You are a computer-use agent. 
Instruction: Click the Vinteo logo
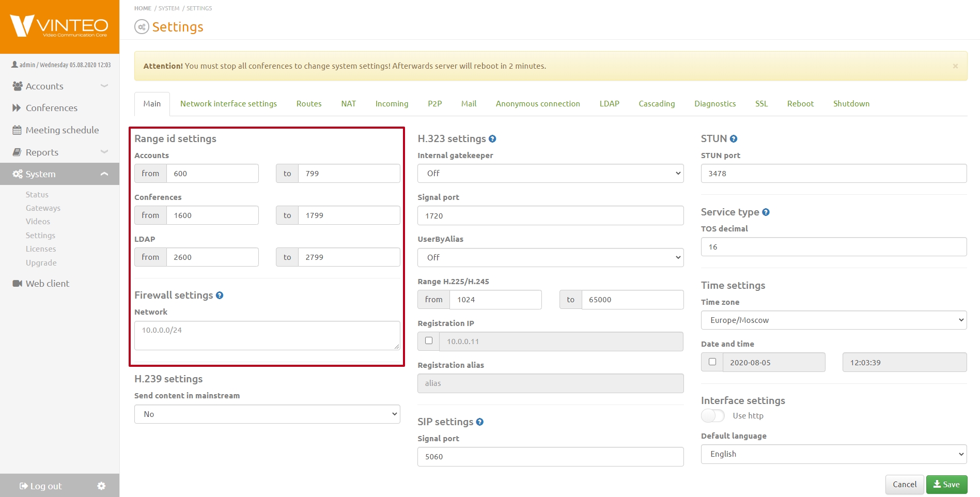pos(59,26)
